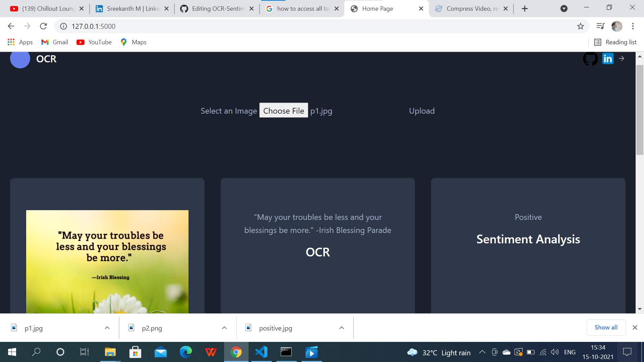Click the Microsoft Edge icon in taskbar
Viewport: 644px width, 362px height.
pyautogui.click(x=186, y=352)
